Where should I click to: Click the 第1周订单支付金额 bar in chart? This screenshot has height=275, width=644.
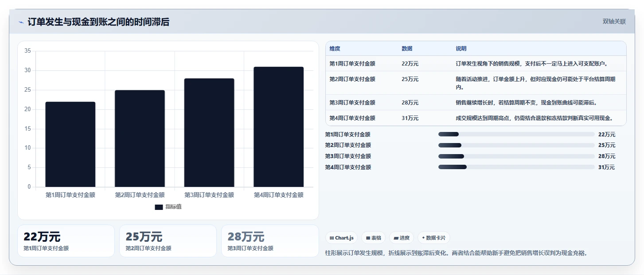point(70,144)
